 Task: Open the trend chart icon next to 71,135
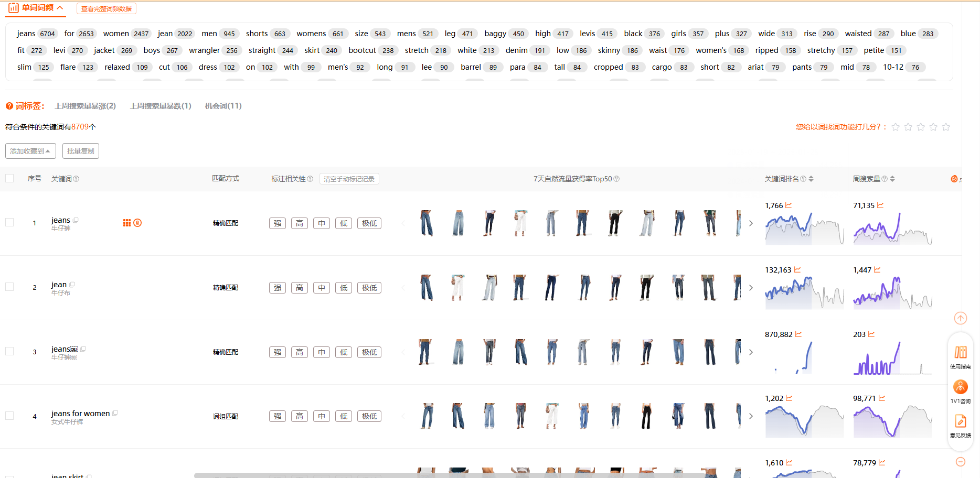tap(880, 205)
